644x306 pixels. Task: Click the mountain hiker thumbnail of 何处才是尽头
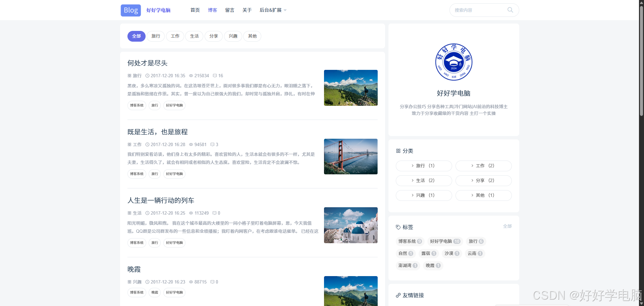click(351, 88)
